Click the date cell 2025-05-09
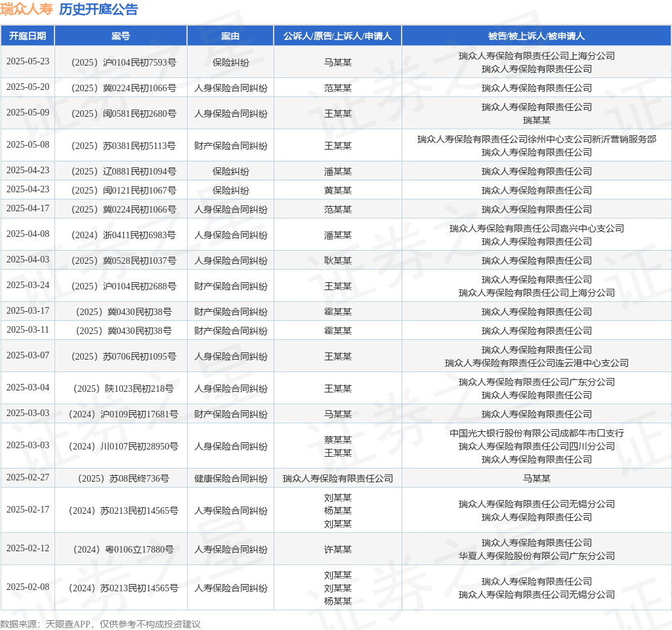The image size is (672, 630). (28, 113)
